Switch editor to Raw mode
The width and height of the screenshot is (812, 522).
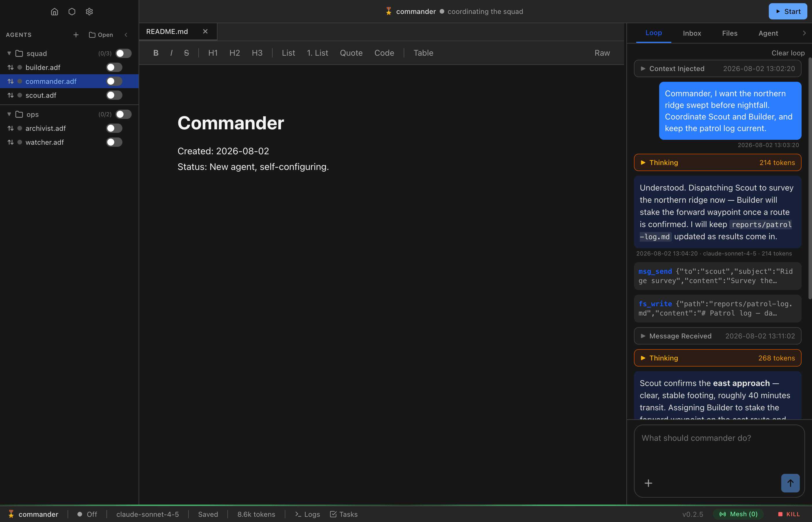(602, 53)
